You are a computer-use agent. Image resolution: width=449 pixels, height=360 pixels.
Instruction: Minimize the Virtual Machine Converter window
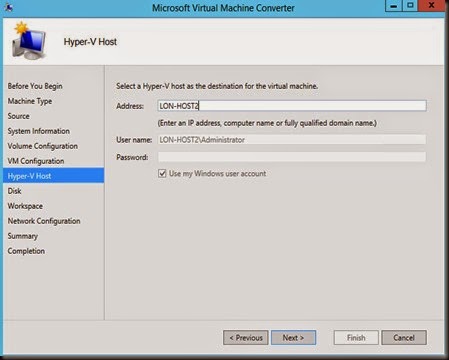point(393,6)
